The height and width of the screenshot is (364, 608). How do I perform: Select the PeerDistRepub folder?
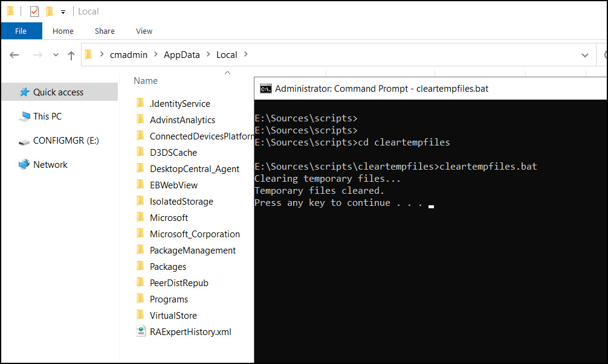(178, 282)
